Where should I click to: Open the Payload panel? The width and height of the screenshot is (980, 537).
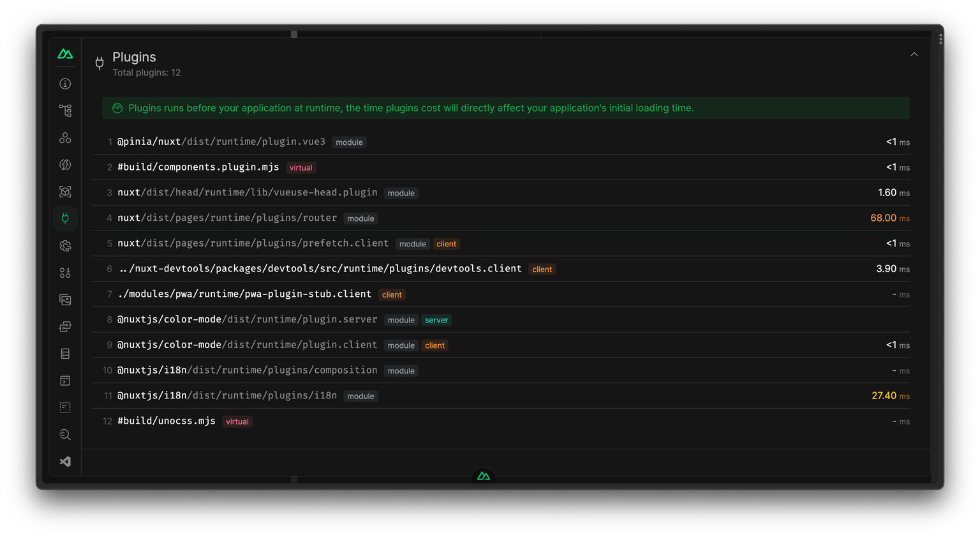(64, 272)
